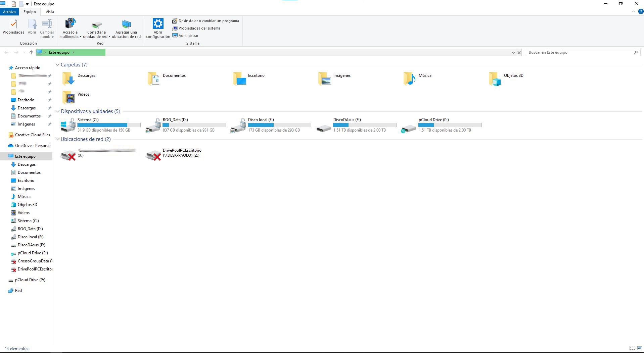
Task: Expand the address bar history dropdown
Action: click(x=513, y=52)
